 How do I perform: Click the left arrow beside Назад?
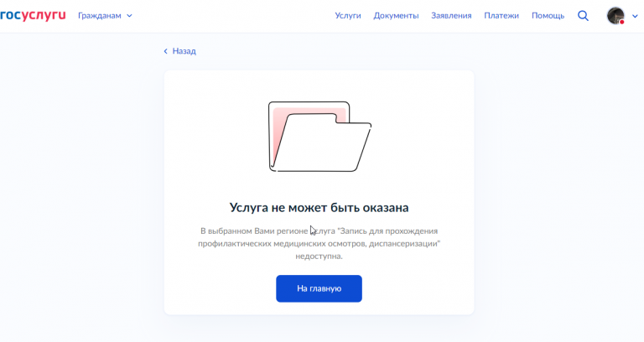tap(165, 51)
